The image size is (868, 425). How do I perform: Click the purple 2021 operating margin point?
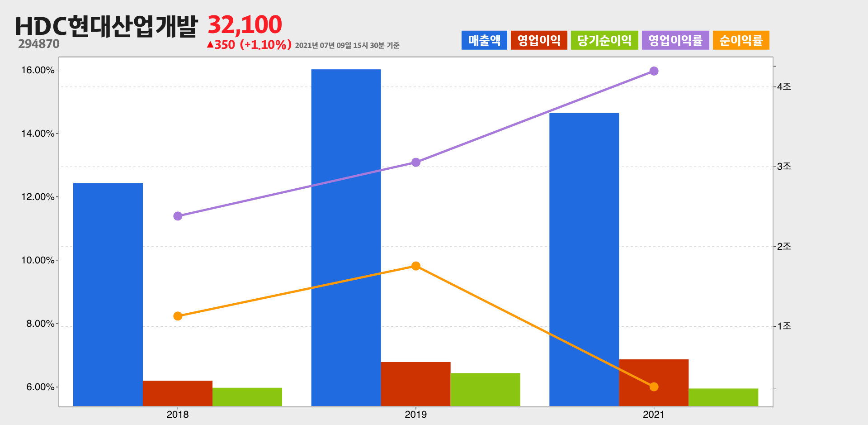(x=654, y=71)
